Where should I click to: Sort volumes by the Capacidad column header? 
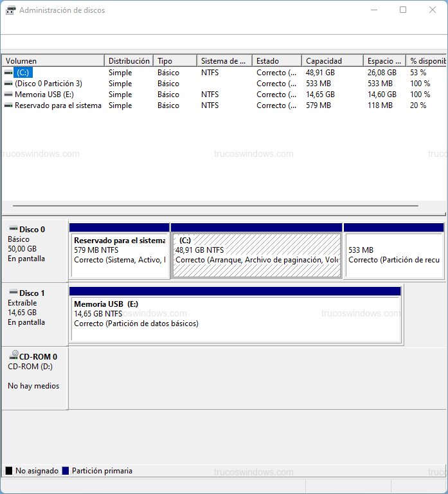332,61
